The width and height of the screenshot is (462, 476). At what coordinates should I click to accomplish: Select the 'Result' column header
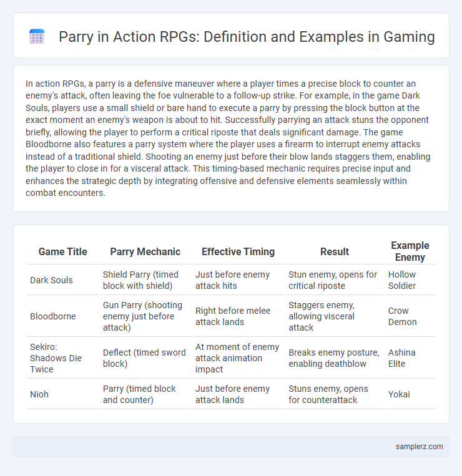pos(335,251)
